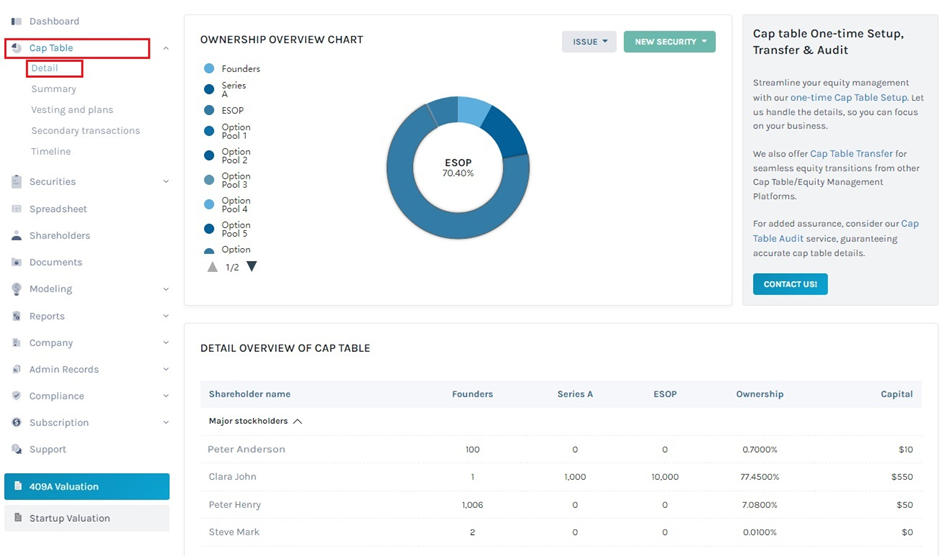Click the ESOP legend color dot
The width and height of the screenshot is (940, 556).
pos(209,110)
